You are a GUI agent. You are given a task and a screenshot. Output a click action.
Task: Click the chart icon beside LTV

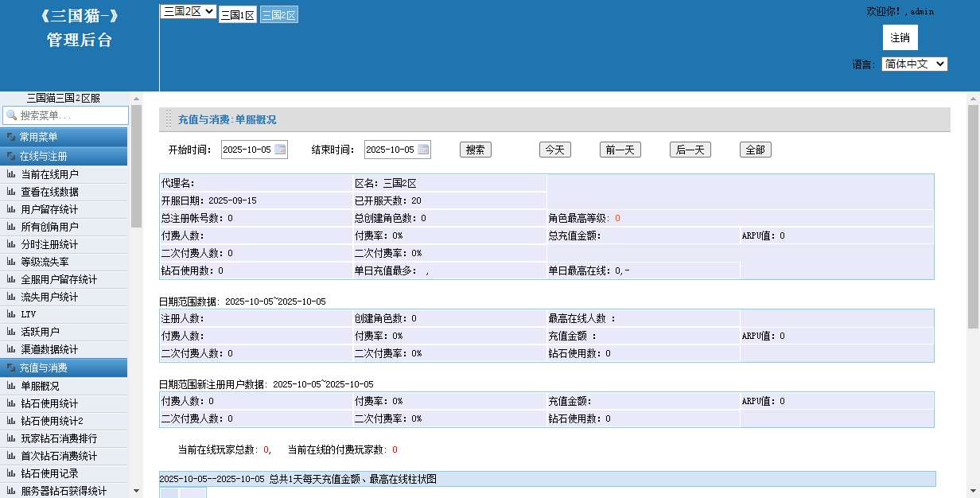[11, 314]
